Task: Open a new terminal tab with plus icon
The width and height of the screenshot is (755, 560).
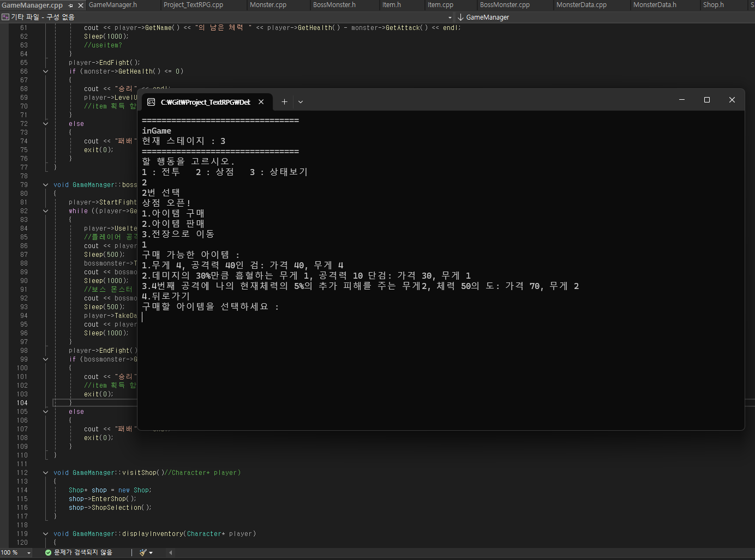Action: (x=284, y=102)
